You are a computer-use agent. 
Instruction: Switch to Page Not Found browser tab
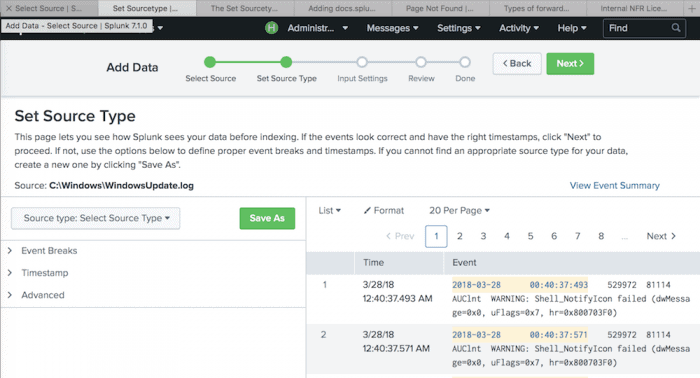tap(440, 8)
